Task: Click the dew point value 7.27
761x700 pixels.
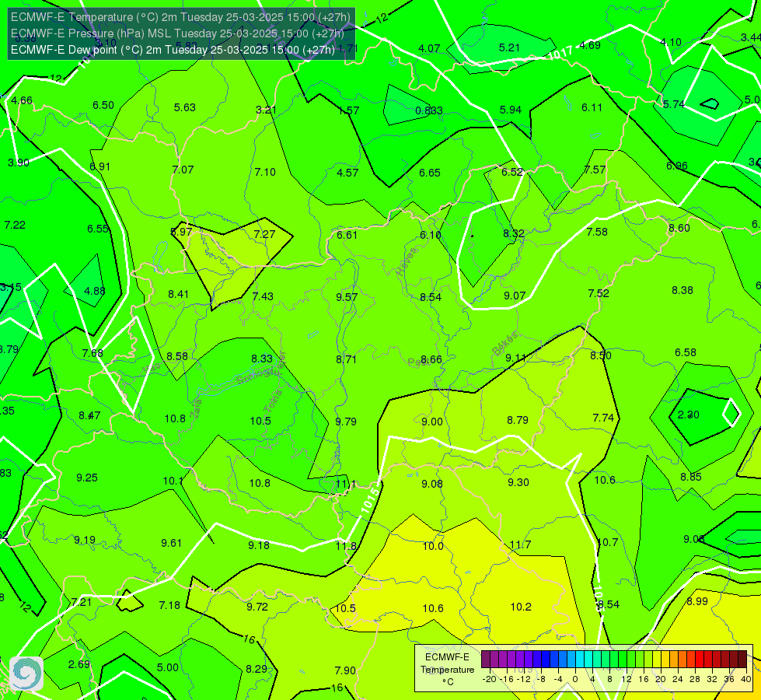Action: (x=264, y=234)
